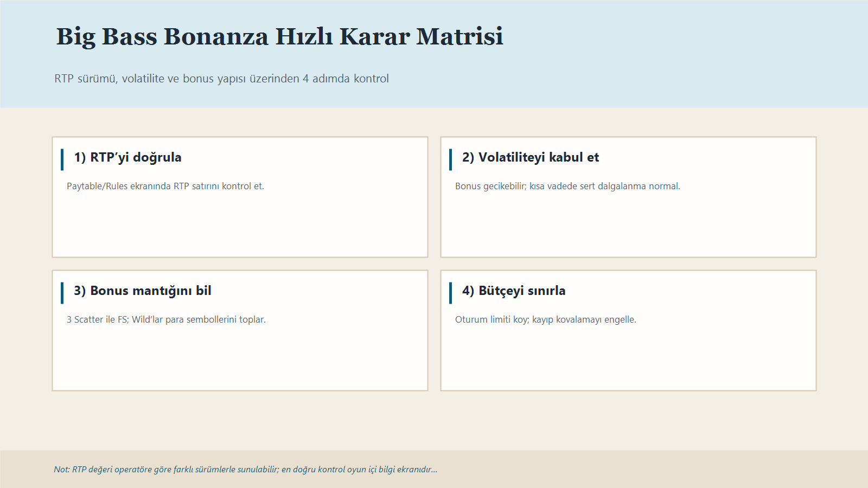Click the main title Big Bass Bonanza Hızlı Karar Matrisi
The image size is (868, 488).
pyautogui.click(x=279, y=37)
